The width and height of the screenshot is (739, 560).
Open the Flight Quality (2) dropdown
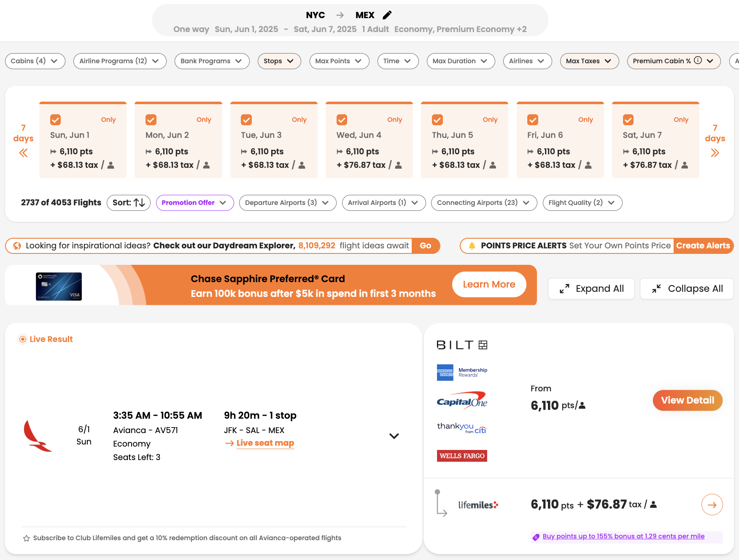[582, 203]
